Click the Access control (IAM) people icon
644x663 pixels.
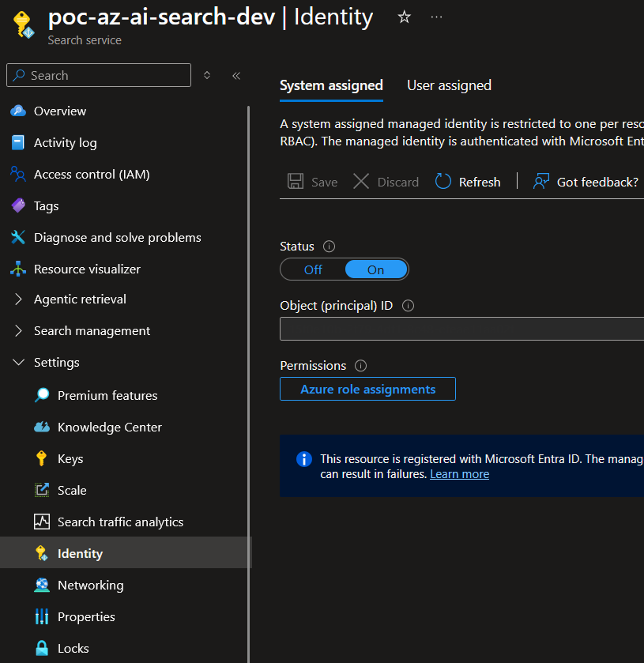tap(17, 174)
